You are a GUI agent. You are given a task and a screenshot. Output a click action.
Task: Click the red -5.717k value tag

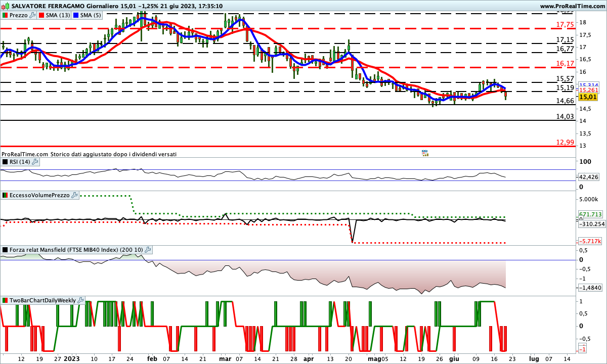pyautogui.click(x=589, y=242)
